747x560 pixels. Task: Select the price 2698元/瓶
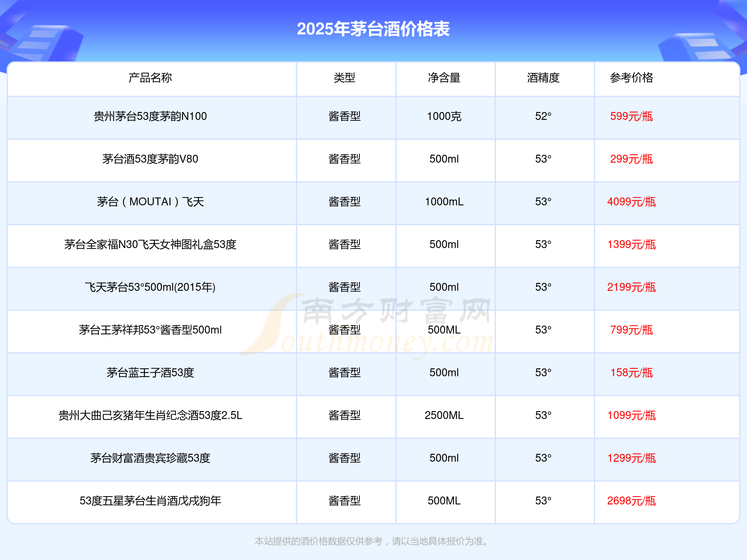tap(632, 501)
